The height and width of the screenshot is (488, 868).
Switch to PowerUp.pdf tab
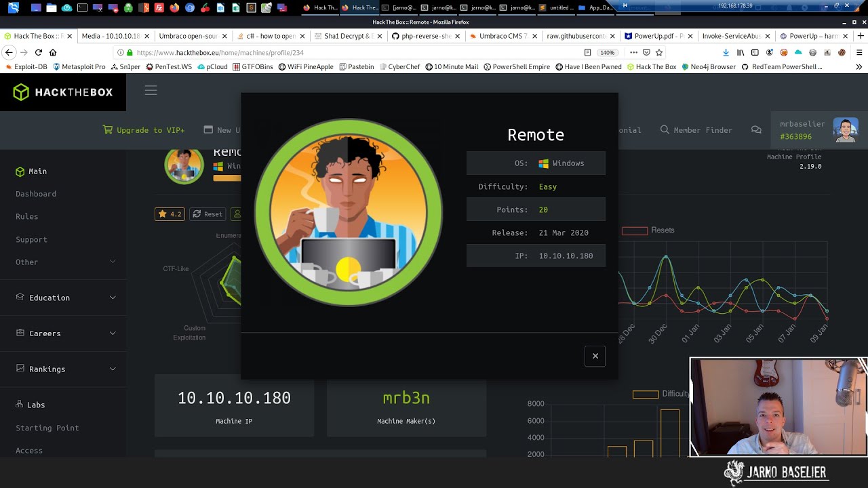(x=658, y=36)
